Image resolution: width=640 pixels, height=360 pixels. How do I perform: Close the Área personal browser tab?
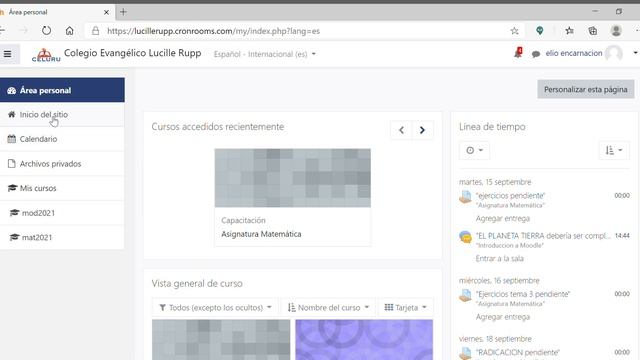(106, 12)
